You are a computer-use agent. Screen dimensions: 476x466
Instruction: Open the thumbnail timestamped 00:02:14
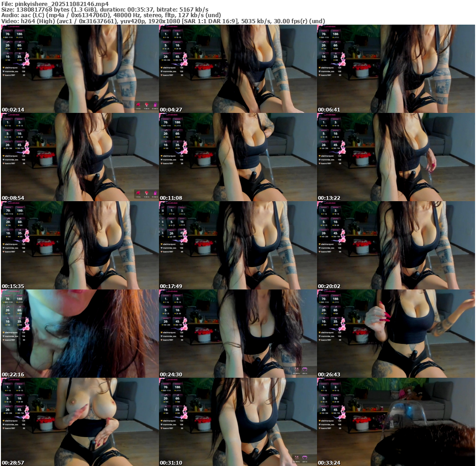coord(79,69)
